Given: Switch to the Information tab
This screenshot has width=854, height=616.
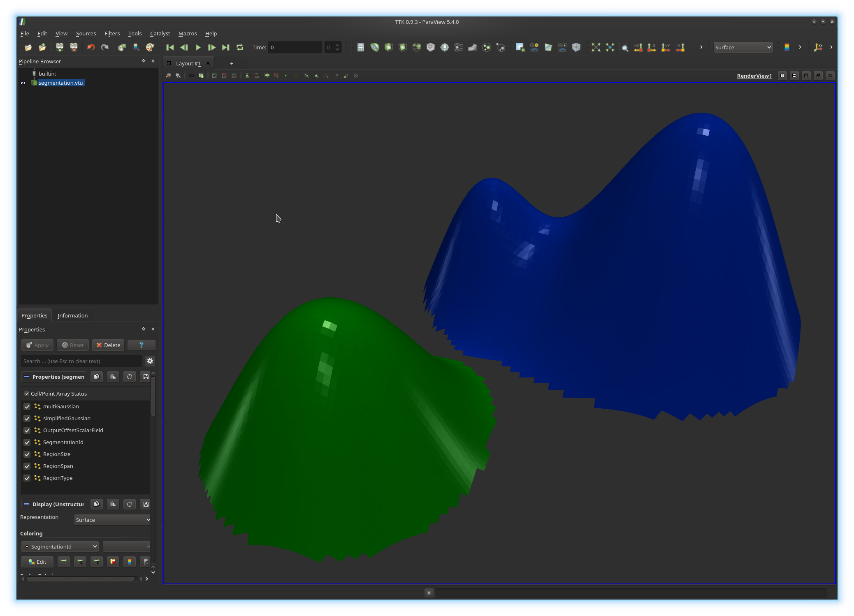Looking at the screenshot, I should pyautogui.click(x=72, y=315).
